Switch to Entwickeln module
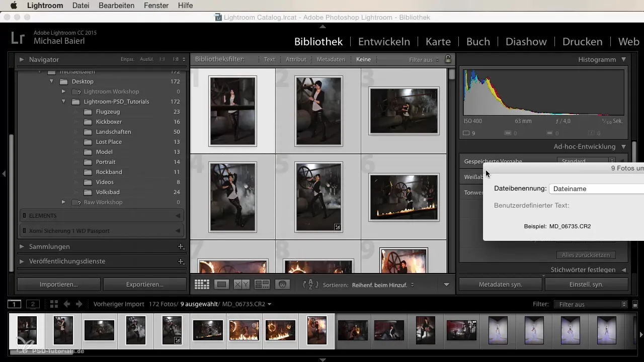Viewport: 644px width, 362px height. (x=384, y=42)
